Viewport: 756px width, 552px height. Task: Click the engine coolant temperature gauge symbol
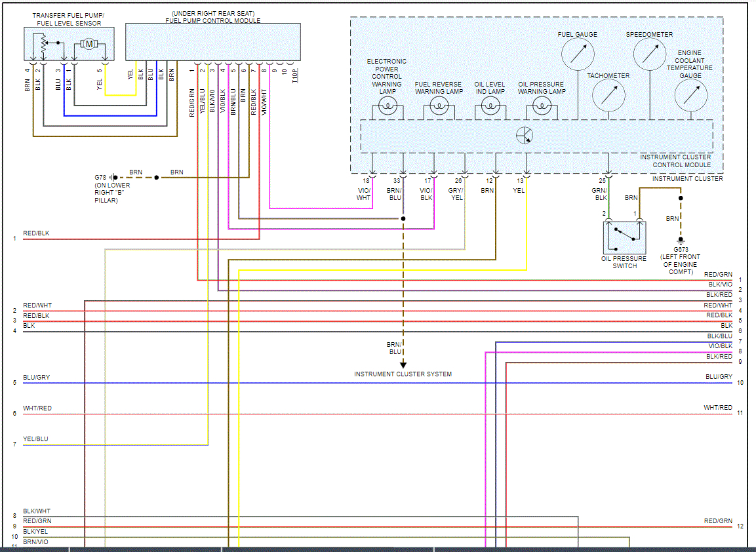(x=691, y=95)
